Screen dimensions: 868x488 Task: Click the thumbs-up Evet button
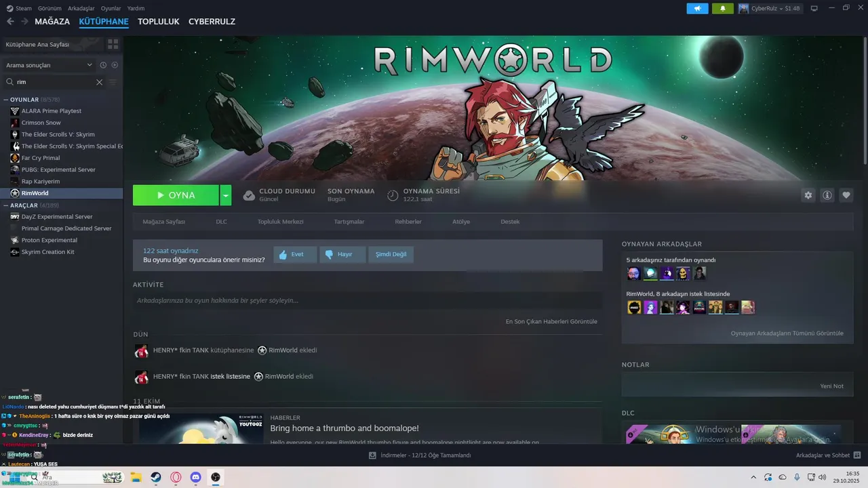pyautogui.click(x=295, y=255)
